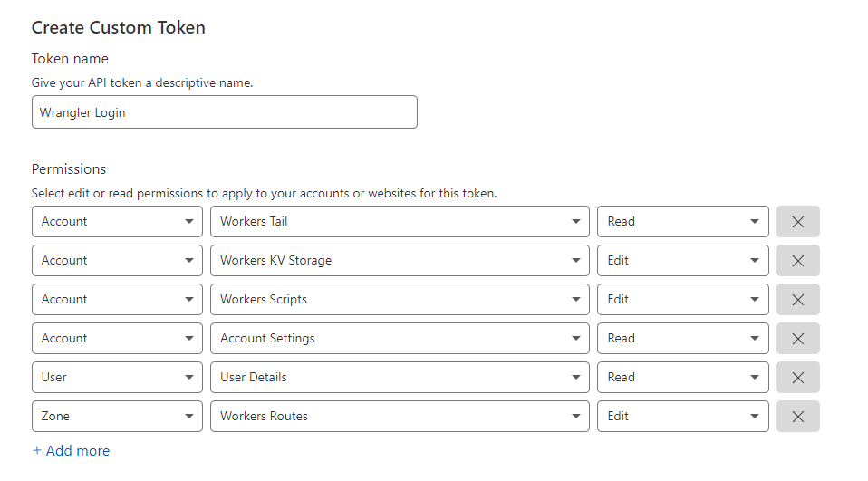Image resolution: width=868 pixels, height=481 pixels.
Task: Click the 'Select edit or read permissions' description
Action: (x=264, y=194)
